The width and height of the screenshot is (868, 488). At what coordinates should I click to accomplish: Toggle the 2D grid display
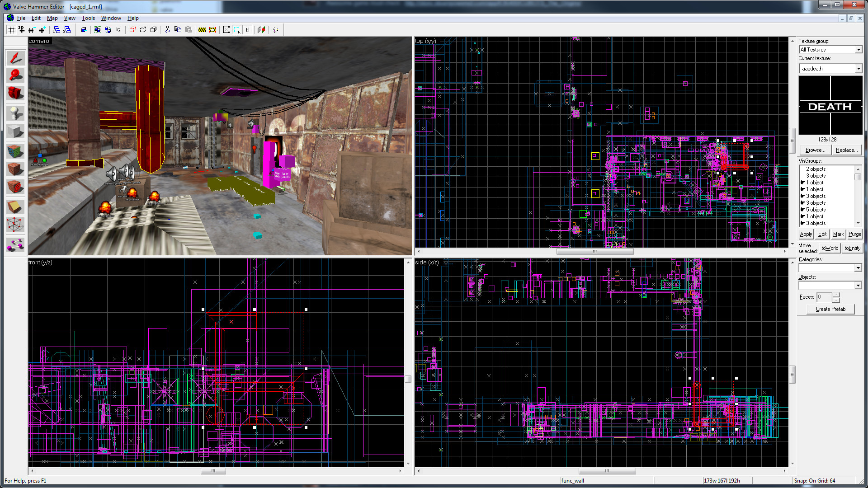coord(12,30)
